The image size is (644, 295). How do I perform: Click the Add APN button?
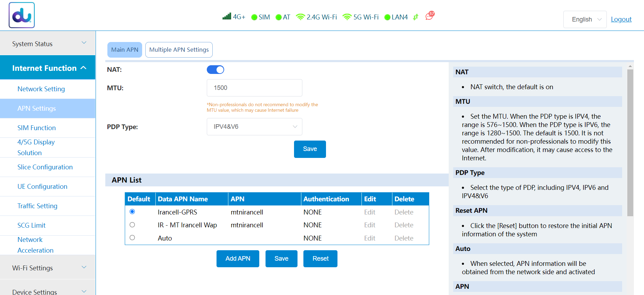tap(238, 259)
